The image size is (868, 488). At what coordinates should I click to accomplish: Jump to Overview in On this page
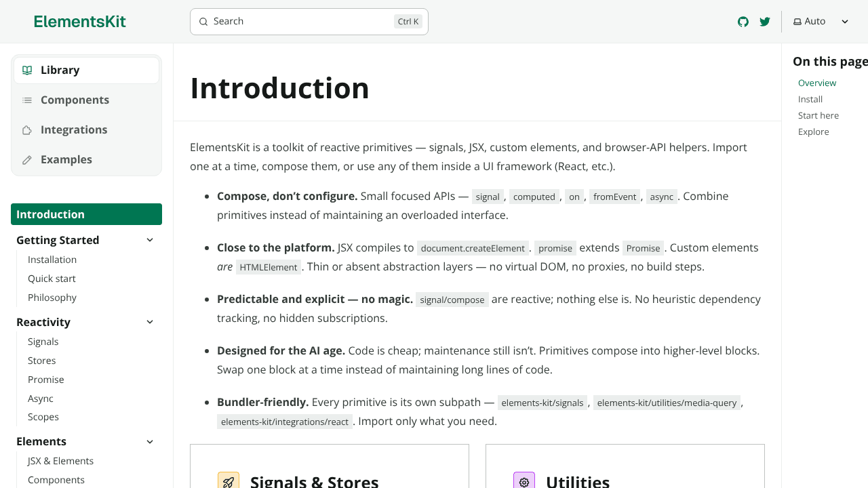click(x=817, y=83)
